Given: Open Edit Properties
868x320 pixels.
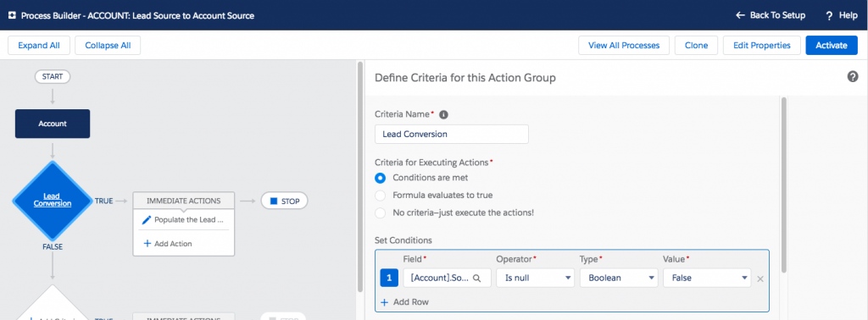Looking at the screenshot, I should tap(762, 46).
